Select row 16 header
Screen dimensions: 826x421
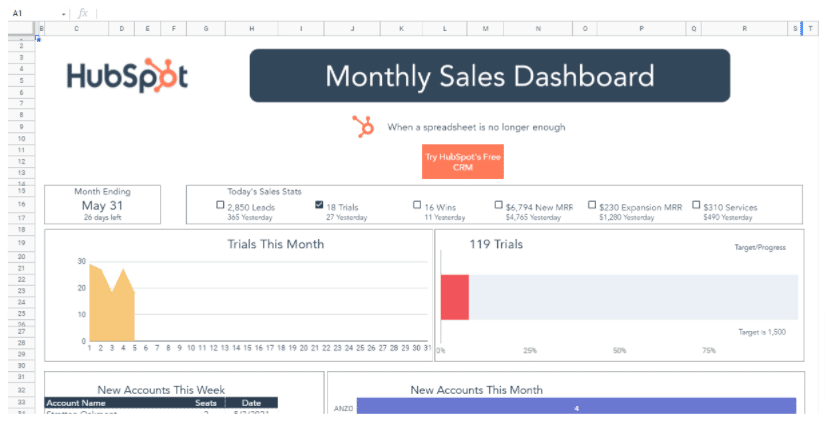22,204
